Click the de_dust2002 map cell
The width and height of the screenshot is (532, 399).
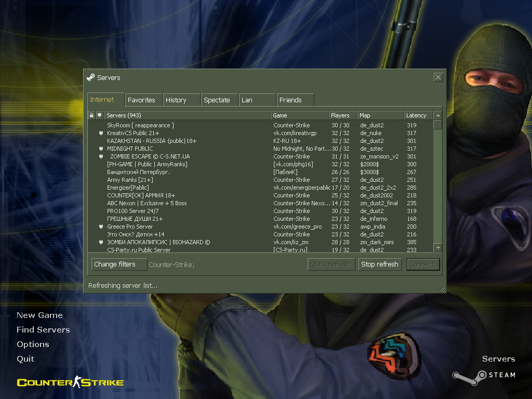pyautogui.click(x=377, y=195)
